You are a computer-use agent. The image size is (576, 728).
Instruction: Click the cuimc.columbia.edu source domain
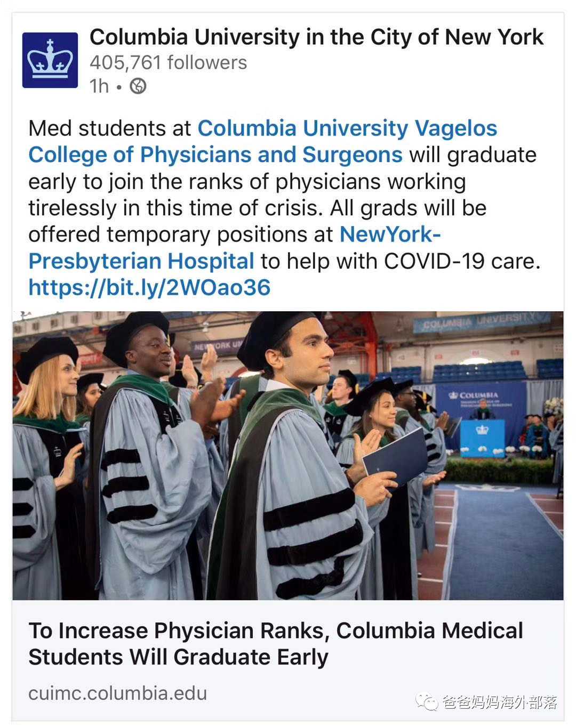tap(117, 693)
